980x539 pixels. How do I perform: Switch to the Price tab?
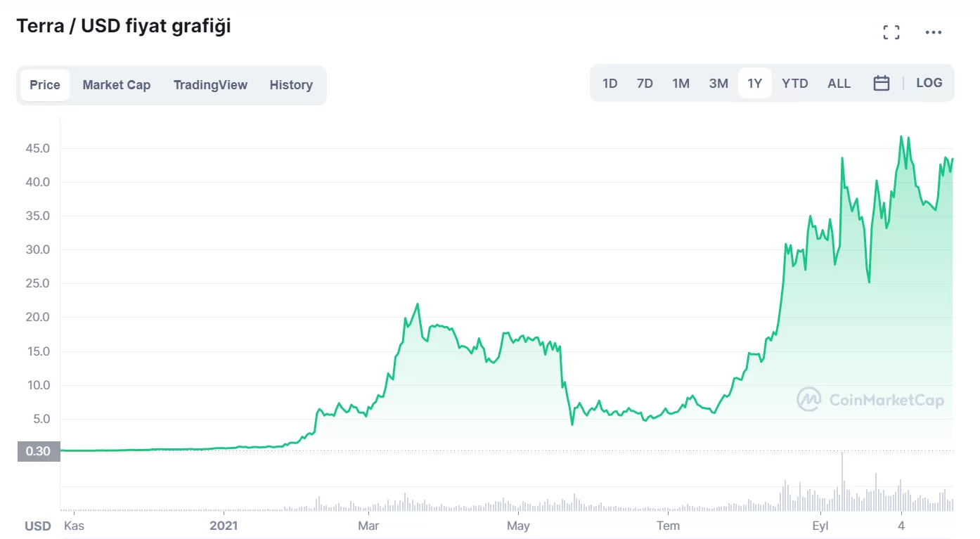tap(45, 85)
